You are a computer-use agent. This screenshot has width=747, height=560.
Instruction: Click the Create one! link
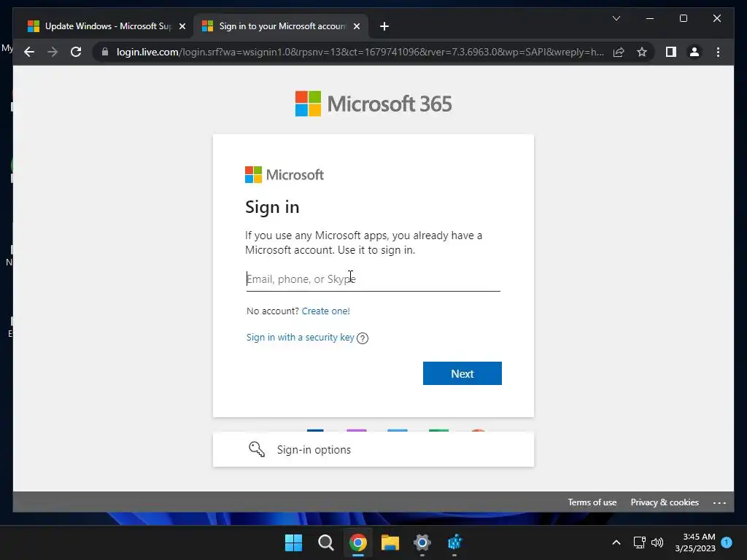326,311
